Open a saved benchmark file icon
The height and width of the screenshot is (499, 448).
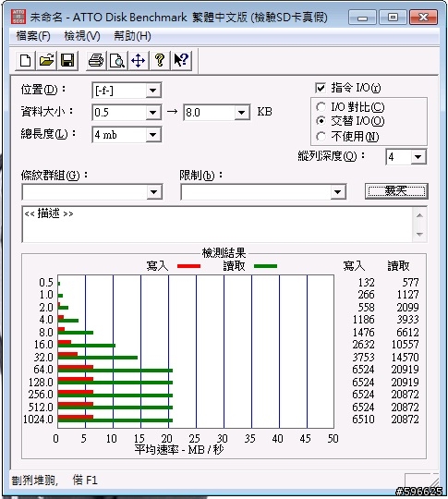(46, 60)
